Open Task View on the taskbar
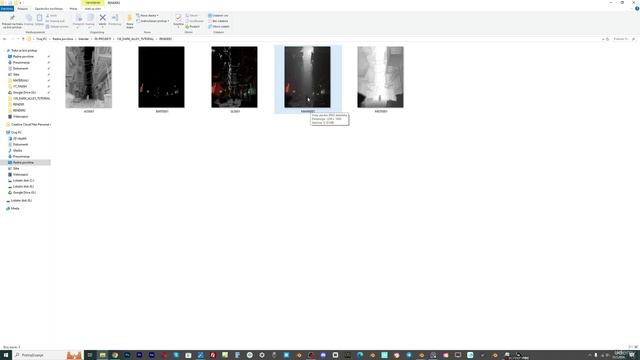 point(90,355)
